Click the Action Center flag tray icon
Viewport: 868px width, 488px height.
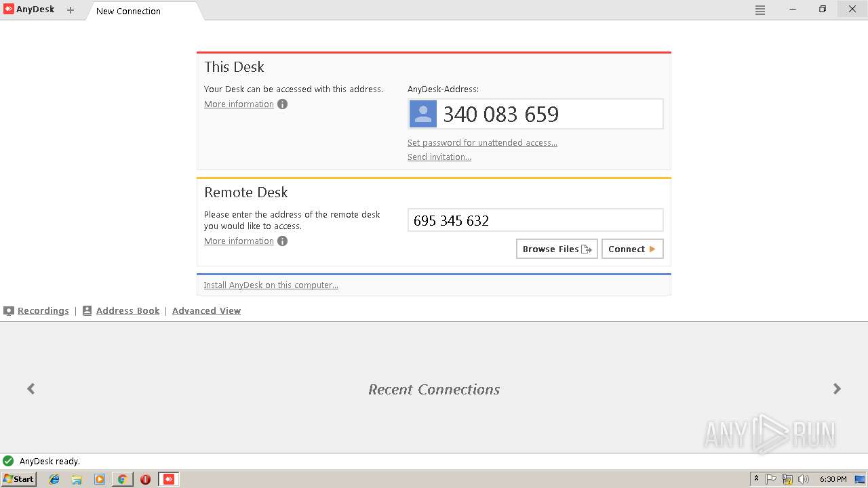pos(771,479)
